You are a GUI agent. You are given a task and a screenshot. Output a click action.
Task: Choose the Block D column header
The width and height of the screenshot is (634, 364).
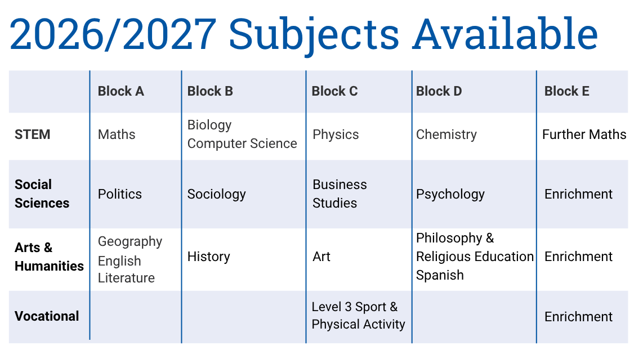tap(439, 91)
